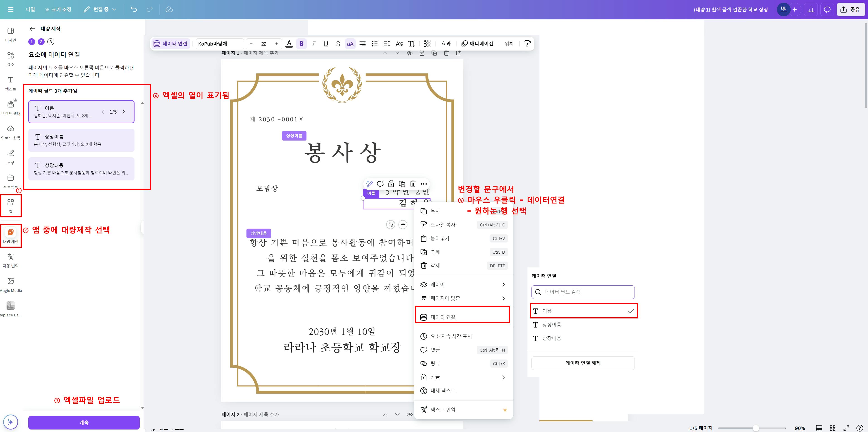Click the purple 계속 continue button
Viewport: 868px width, 432px height.
click(84, 422)
